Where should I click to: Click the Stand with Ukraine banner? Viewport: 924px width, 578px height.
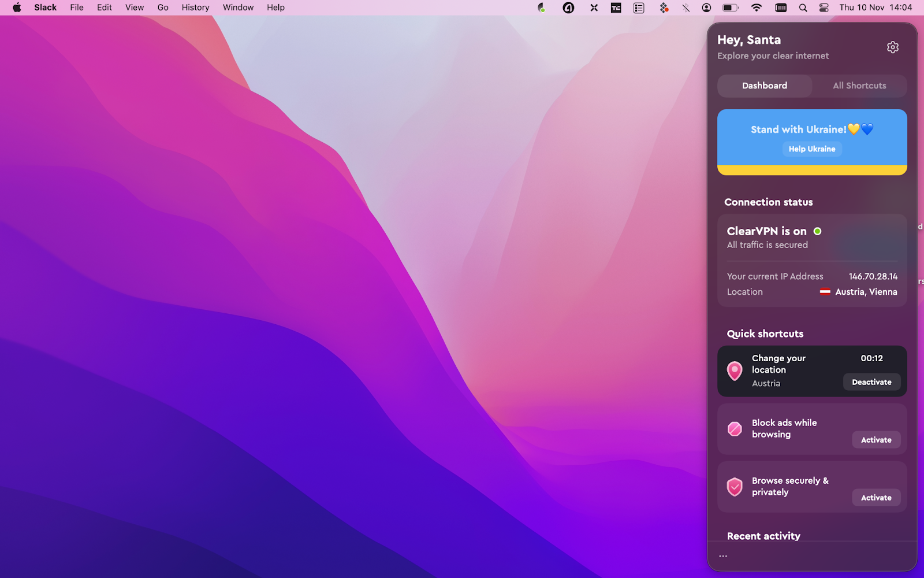pyautogui.click(x=812, y=142)
